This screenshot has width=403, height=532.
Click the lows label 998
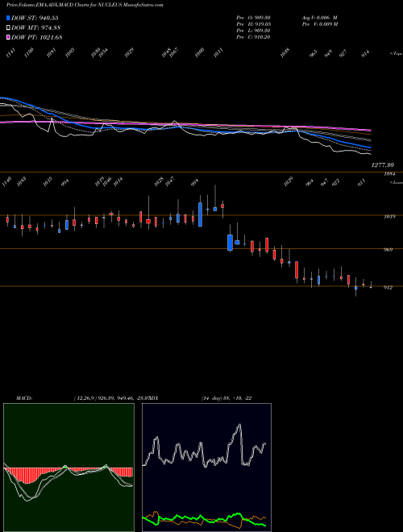[195, 182]
